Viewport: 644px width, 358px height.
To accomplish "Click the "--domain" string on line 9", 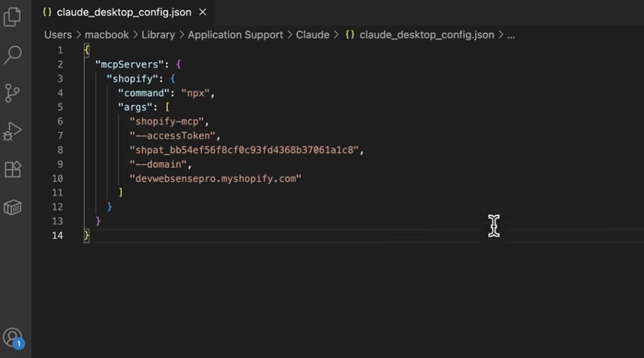I will pos(158,165).
